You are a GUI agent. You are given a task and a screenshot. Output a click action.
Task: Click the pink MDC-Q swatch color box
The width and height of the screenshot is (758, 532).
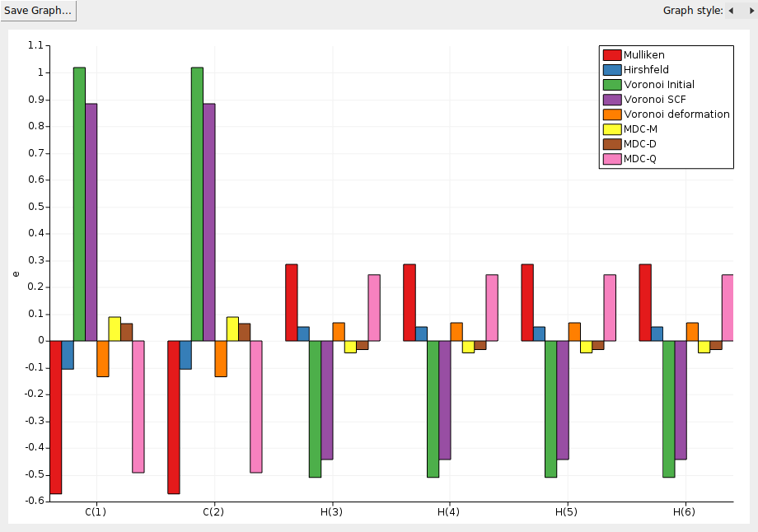coord(611,158)
